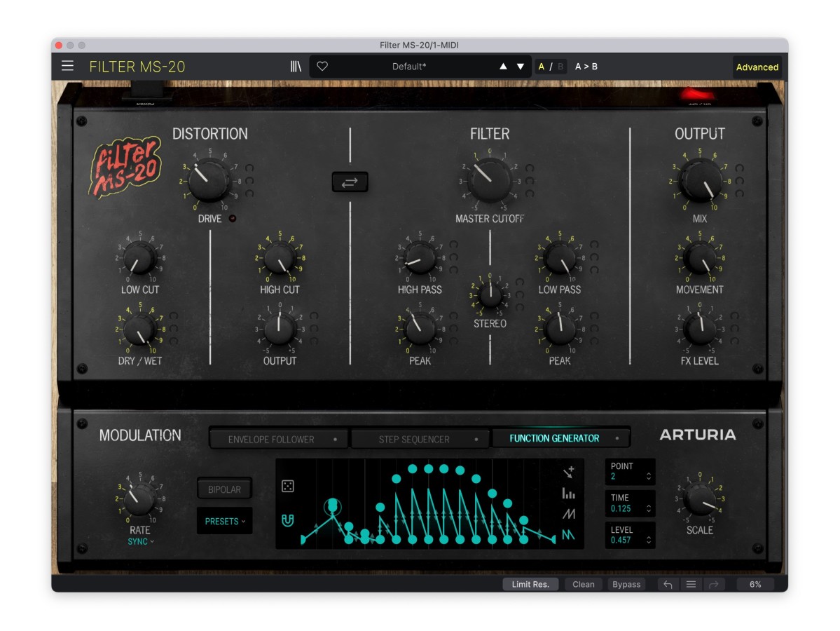Toggle the magnet snap icon
This screenshot has height=631, width=840.
[x=287, y=520]
